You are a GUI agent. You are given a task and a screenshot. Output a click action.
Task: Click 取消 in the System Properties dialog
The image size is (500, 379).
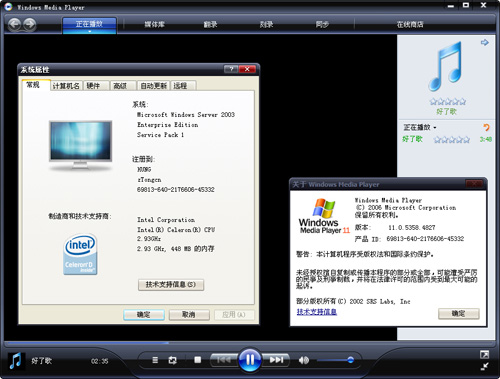pyautogui.click(x=189, y=315)
